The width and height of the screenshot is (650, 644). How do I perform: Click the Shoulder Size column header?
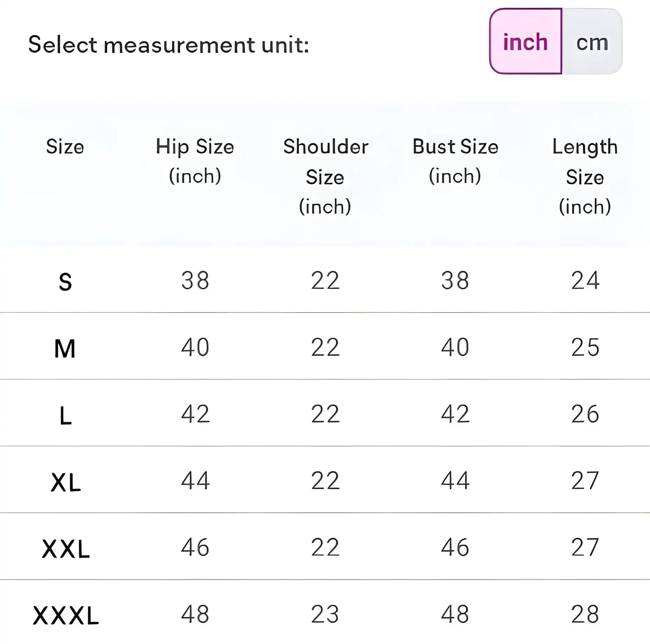325,176
